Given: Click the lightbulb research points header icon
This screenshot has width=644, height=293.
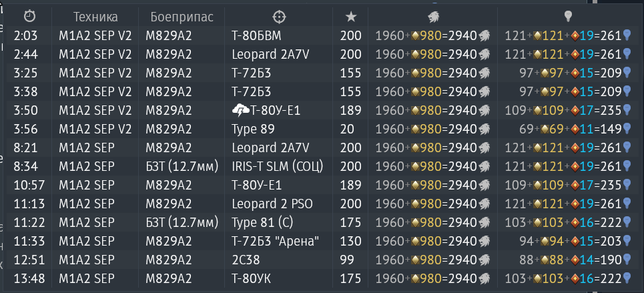Looking at the screenshot, I should pos(569,17).
